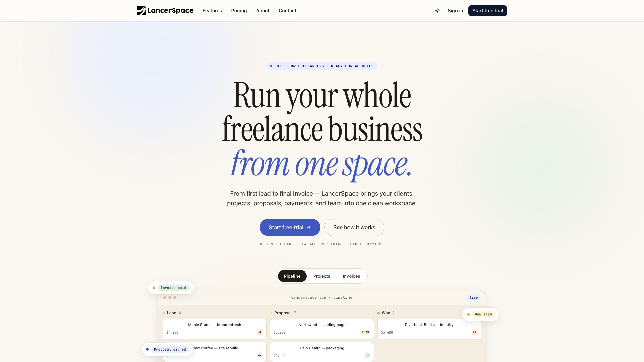Click the $3,400 amount on Riverbank Books
The image size is (644, 362).
[387, 333]
